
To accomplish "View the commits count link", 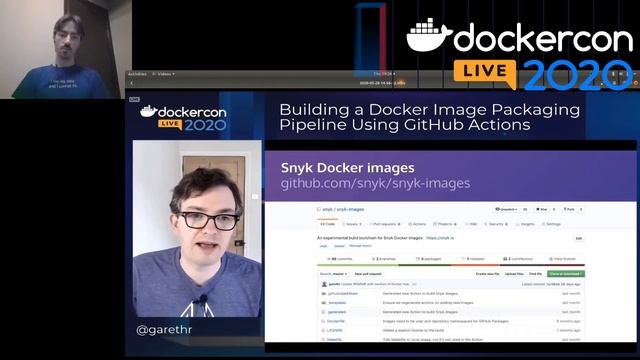I will 340,259.
